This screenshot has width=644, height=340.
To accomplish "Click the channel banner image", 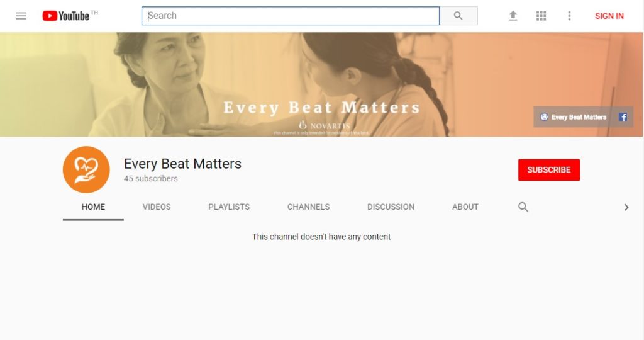I will [321, 84].
